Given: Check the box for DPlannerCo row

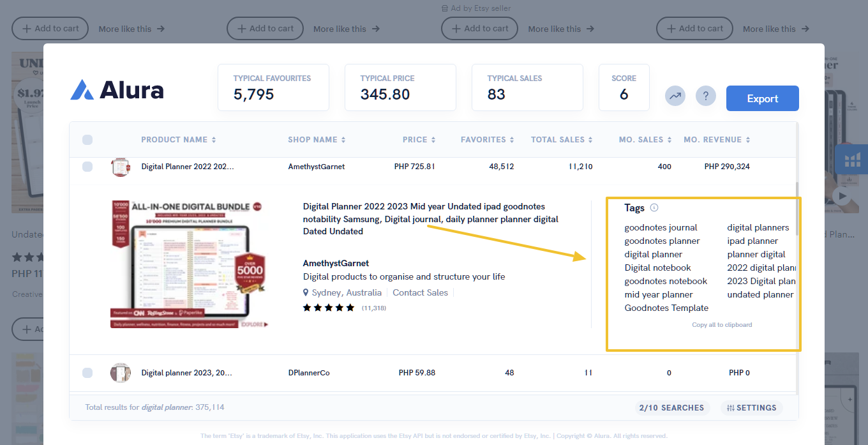Looking at the screenshot, I should (87, 373).
